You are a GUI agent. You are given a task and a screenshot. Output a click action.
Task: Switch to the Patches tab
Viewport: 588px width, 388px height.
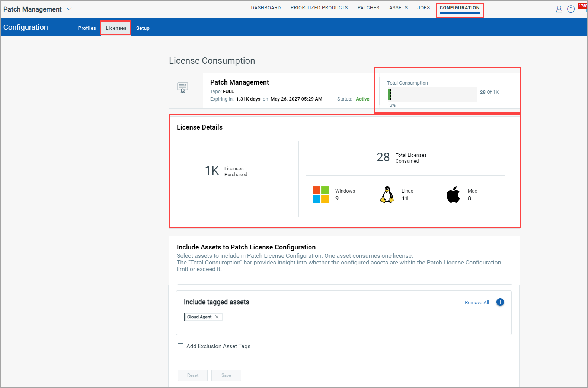[368, 8]
